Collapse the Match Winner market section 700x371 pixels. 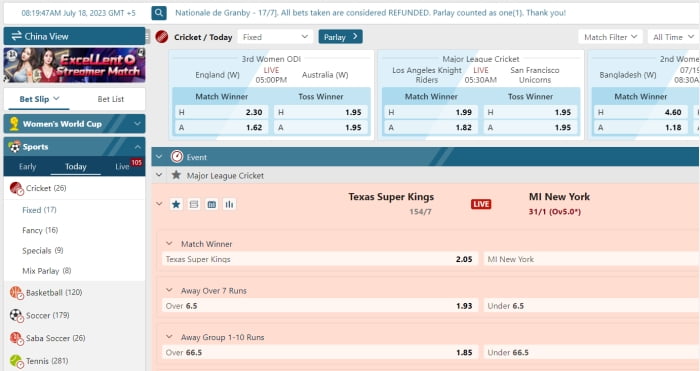[169, 244]
